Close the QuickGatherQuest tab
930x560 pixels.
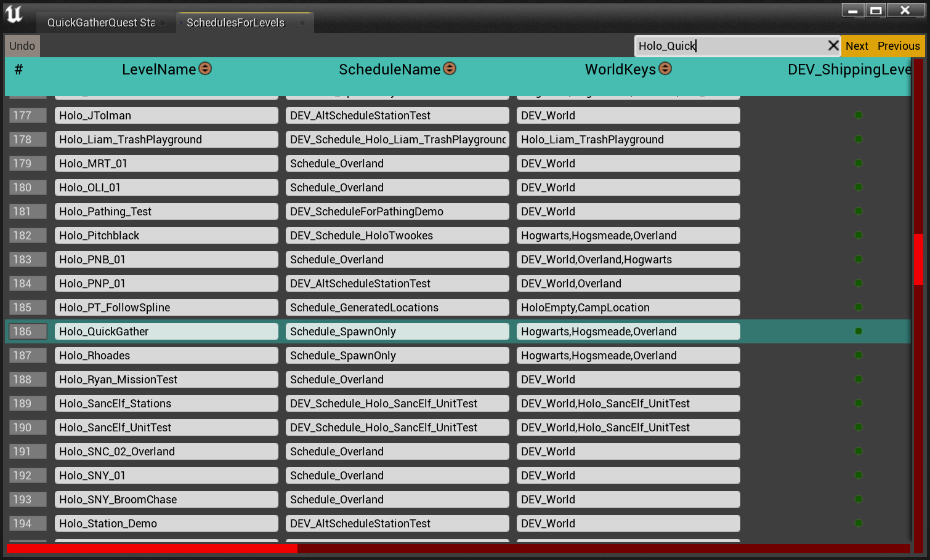tap(163, 23)
